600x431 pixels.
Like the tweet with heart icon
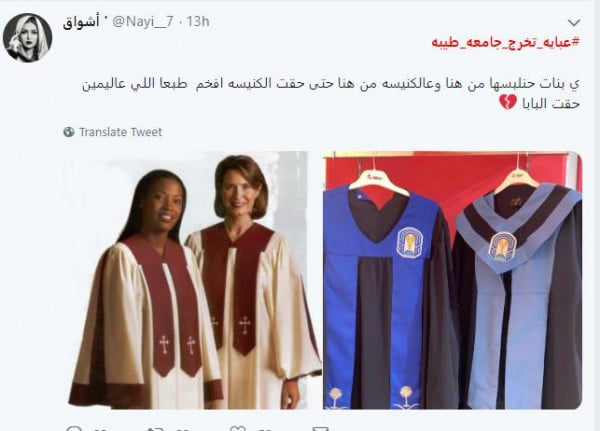(237, 428)
